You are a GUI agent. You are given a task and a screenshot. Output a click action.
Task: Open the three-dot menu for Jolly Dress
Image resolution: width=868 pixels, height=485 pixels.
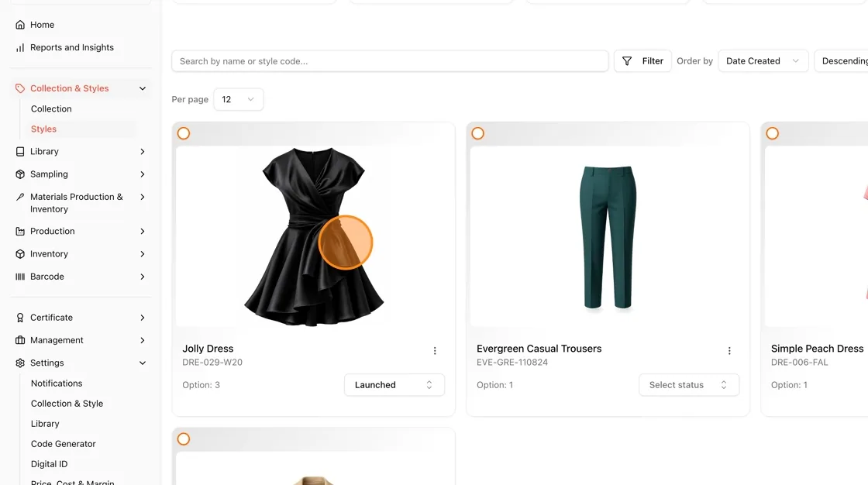coord(435,351)
